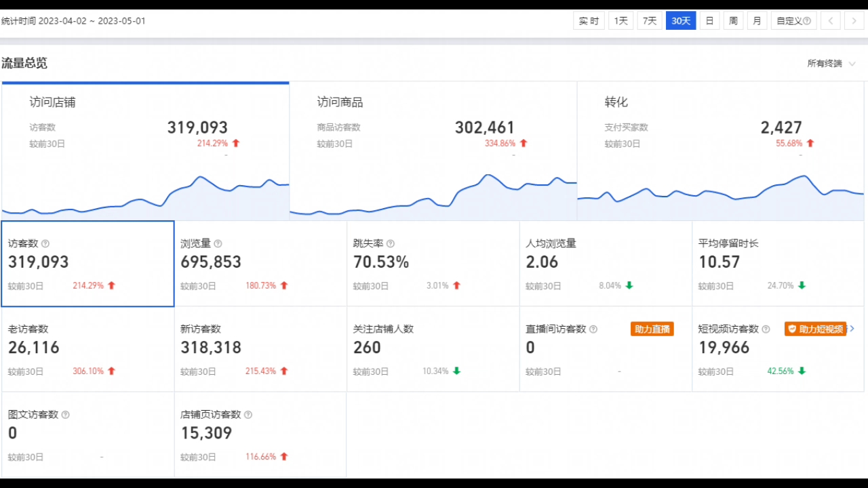This screenshot has width=868, height=488.
Task: Click the 访客数 metric tile
Action: click(x=87, y=264)
